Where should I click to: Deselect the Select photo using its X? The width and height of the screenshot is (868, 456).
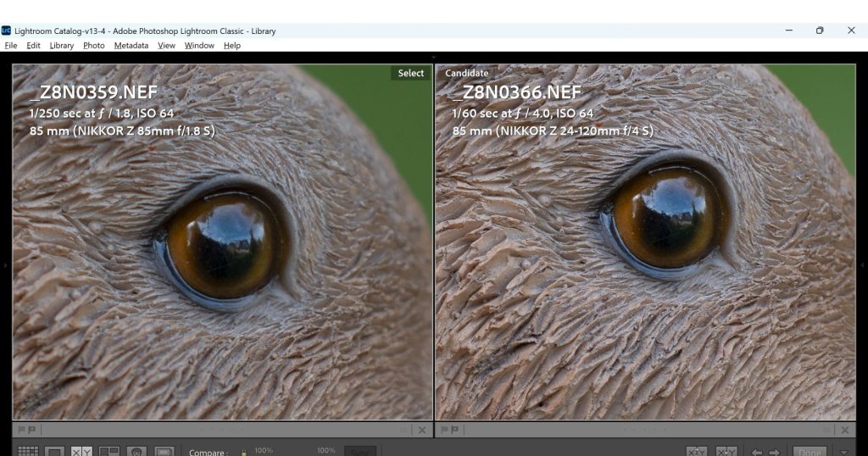coord(422,430)
